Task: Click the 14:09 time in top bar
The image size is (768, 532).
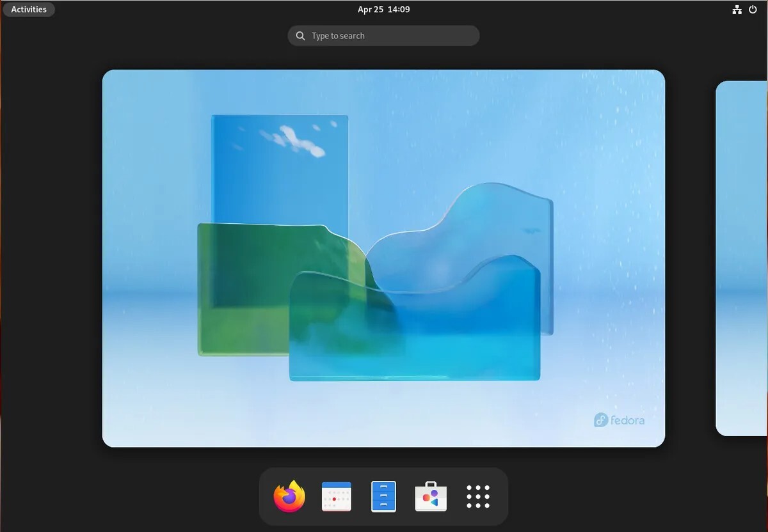Action: click(x=399, y=10)
